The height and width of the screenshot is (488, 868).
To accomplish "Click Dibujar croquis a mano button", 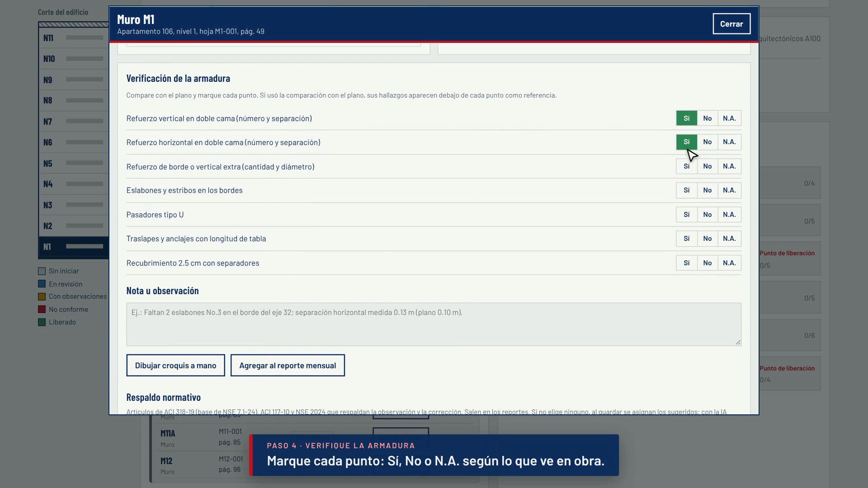I will 175,366.
